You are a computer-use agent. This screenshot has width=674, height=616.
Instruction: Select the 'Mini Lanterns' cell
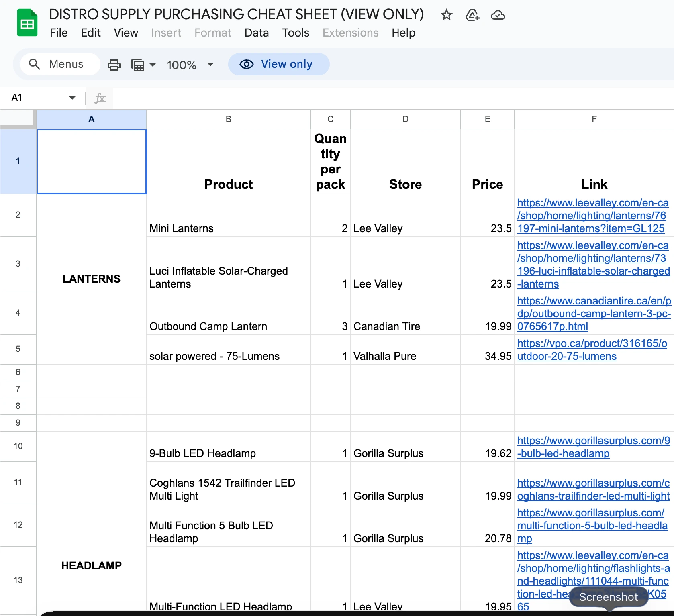[x=229, y=216]
